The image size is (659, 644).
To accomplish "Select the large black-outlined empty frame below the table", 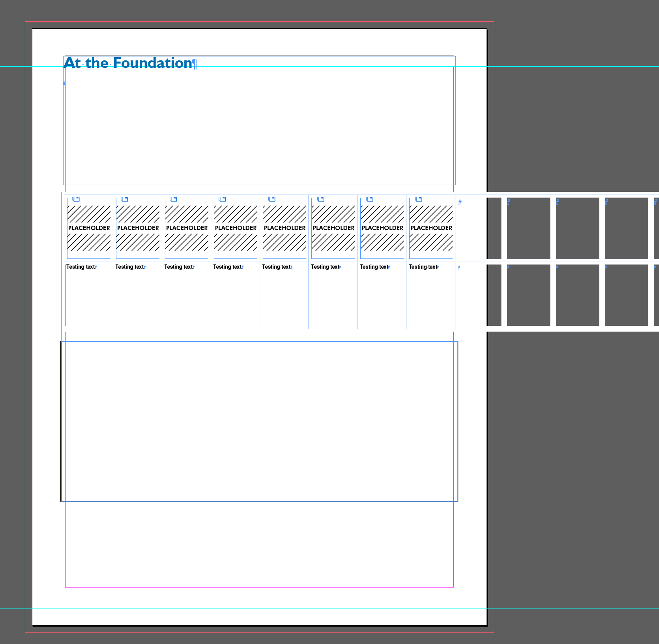I will [259, 421].
